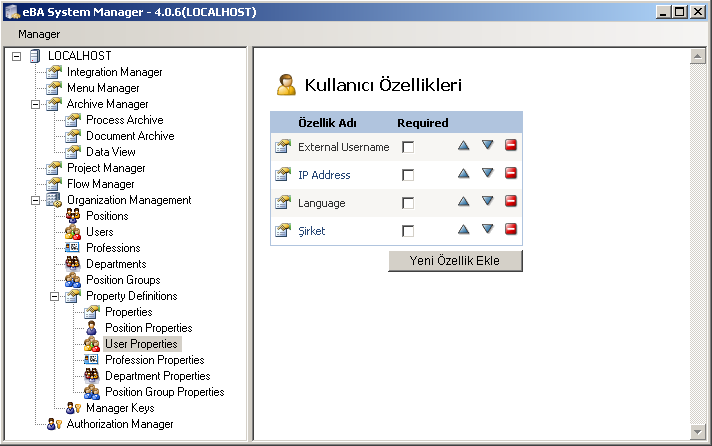Select Position Group Properties tree item
Viewport: 712px width, 446px height.
[x=164, y=392]
